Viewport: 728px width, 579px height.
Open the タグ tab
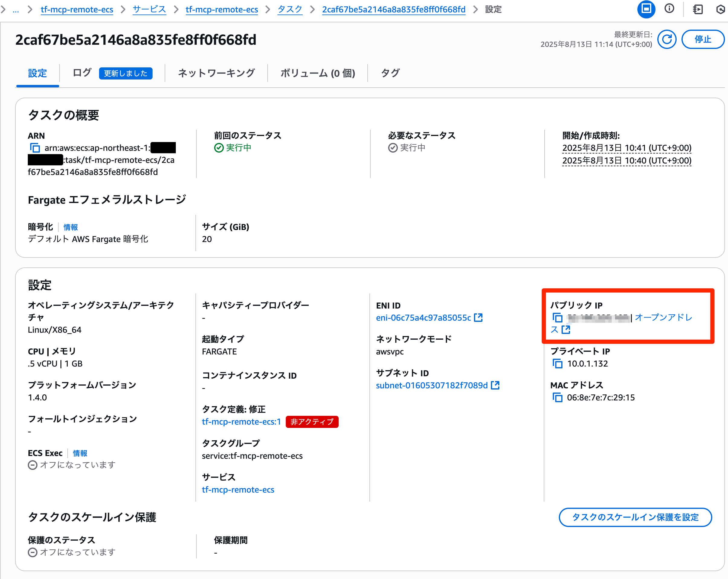coord(390,73)
